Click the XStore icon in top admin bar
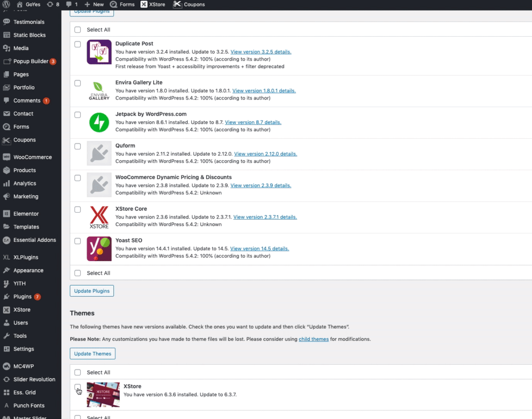 pyautogui.click(x=144, y=4)
